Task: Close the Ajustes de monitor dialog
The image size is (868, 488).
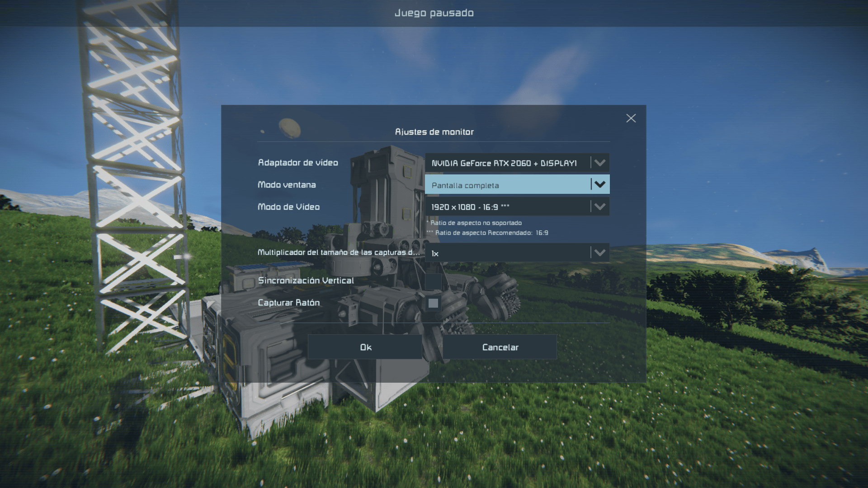Action: click(x=631, y=118)
